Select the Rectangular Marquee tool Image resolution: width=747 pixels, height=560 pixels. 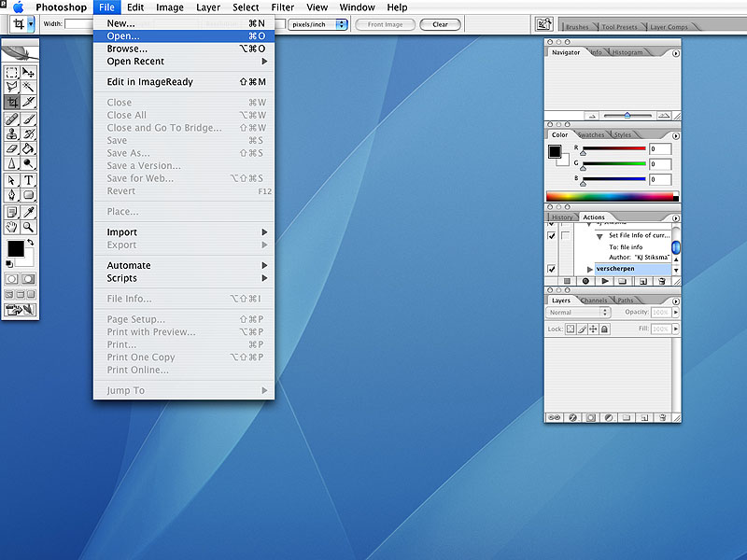click(x=12, y=73)
